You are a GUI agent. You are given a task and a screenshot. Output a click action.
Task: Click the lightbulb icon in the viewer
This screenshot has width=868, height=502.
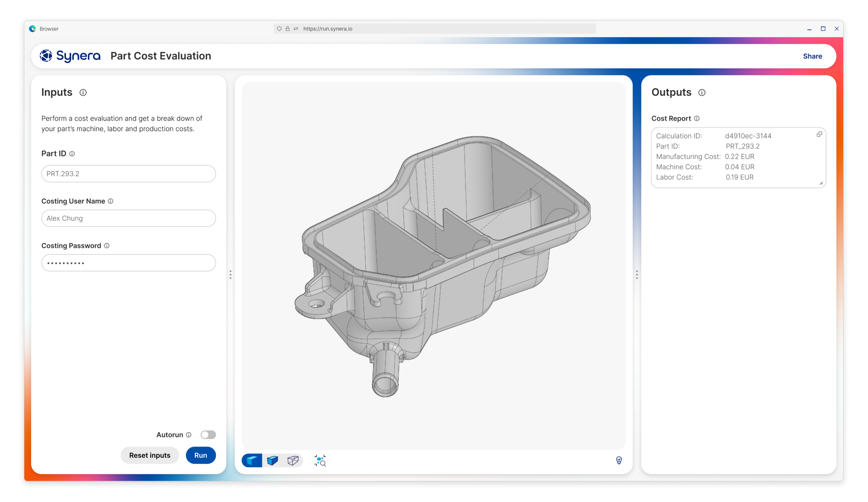tap(619, 460)
